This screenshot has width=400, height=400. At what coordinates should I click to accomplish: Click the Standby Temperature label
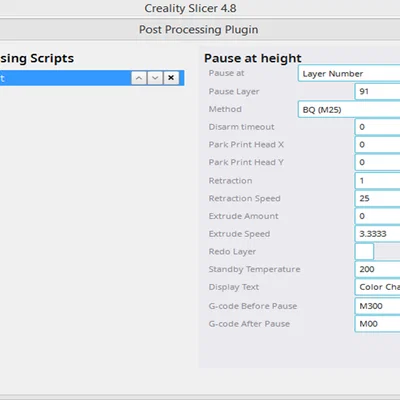(x=254, y=269)
